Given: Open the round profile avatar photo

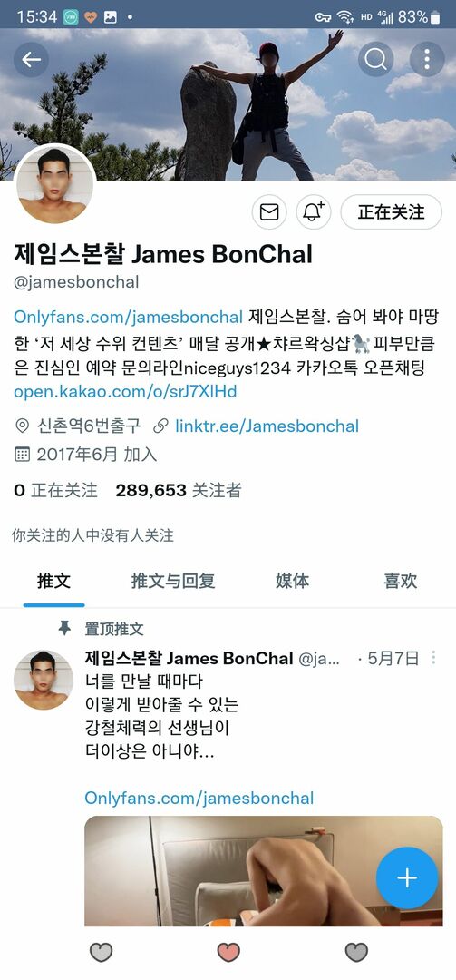Looking at the screenshot, I should point(55,185).
